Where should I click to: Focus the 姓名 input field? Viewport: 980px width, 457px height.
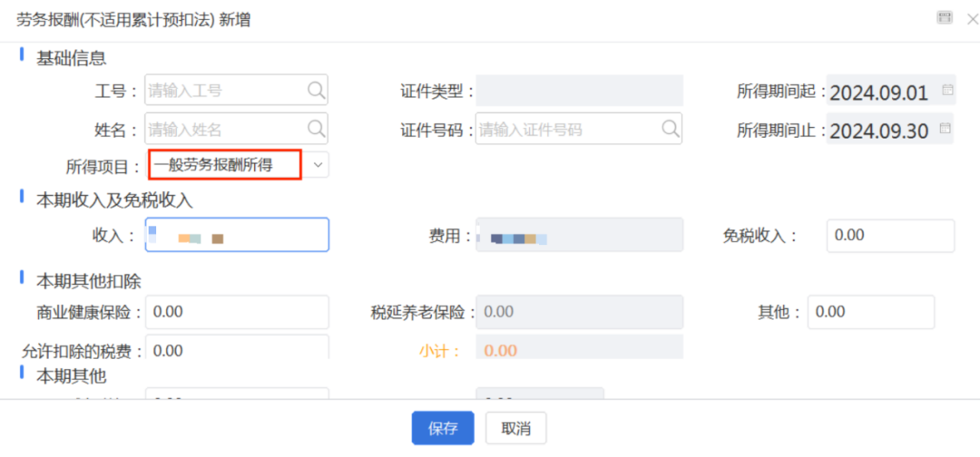tap(236, 129)
